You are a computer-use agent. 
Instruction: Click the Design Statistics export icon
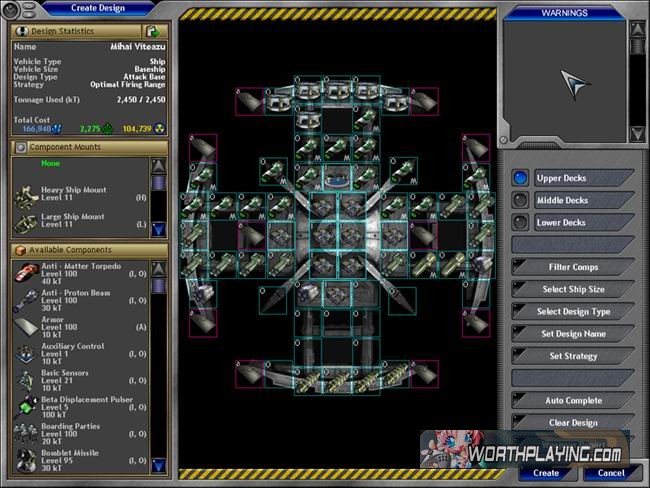point(151,32)
